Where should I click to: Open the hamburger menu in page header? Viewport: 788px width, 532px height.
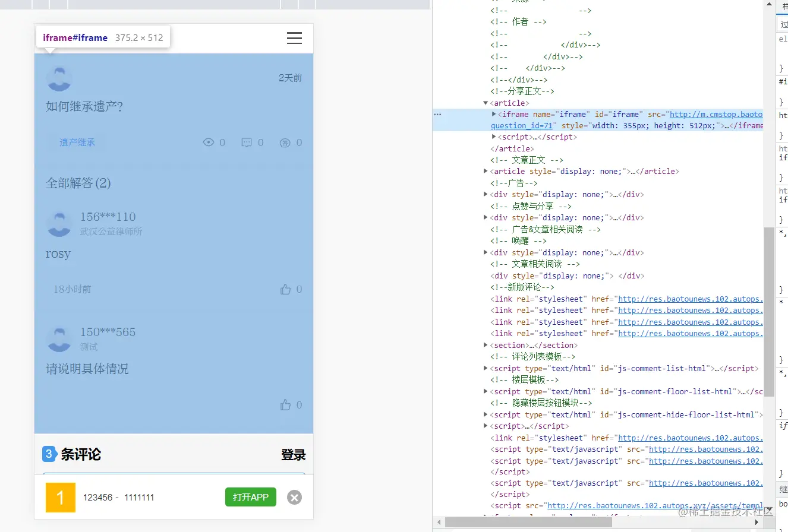pos(294,38)
